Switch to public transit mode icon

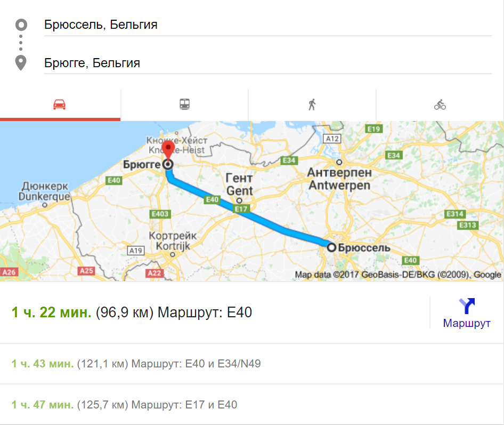pos(184,104)
